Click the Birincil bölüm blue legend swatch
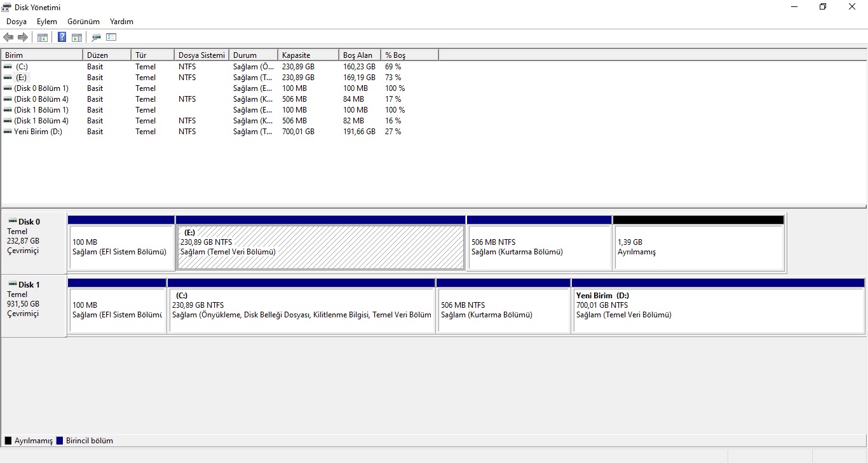The width and height of the screenshot is (868, 463). tap(60, 441)
